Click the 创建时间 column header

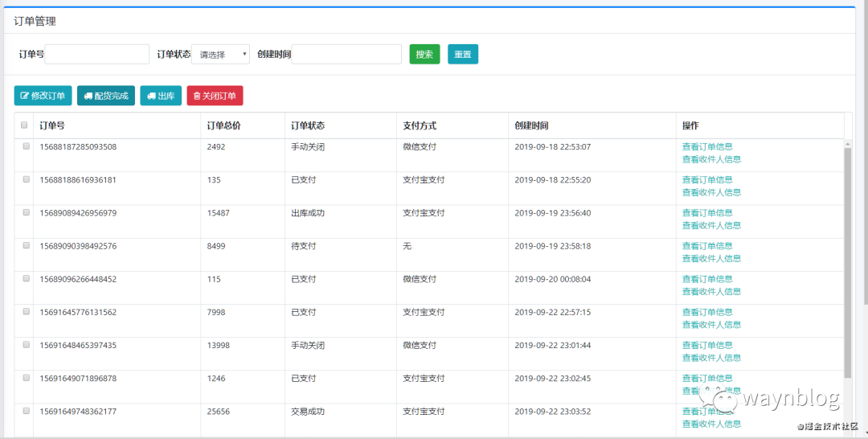(531, 125)
